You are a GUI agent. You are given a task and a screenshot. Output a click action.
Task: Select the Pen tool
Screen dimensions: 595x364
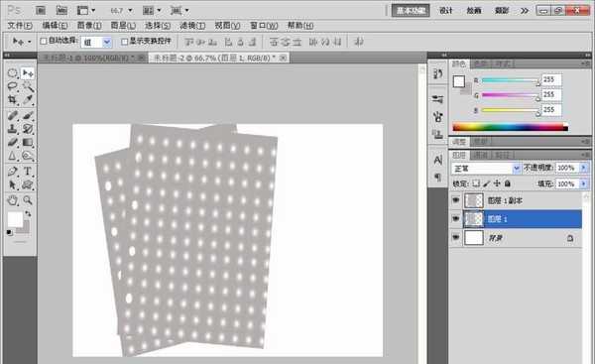13,172
